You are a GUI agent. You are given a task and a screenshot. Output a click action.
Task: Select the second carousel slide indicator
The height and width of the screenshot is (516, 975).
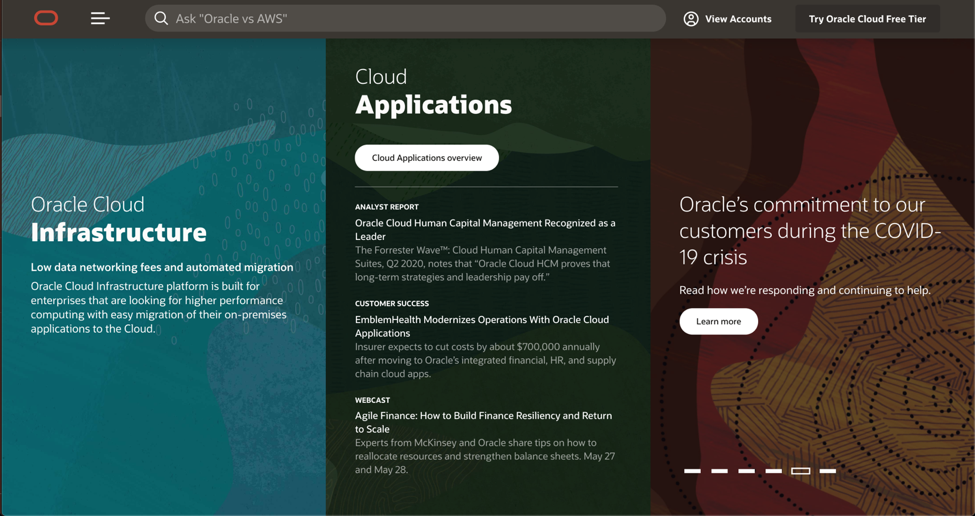coord(719,471)
